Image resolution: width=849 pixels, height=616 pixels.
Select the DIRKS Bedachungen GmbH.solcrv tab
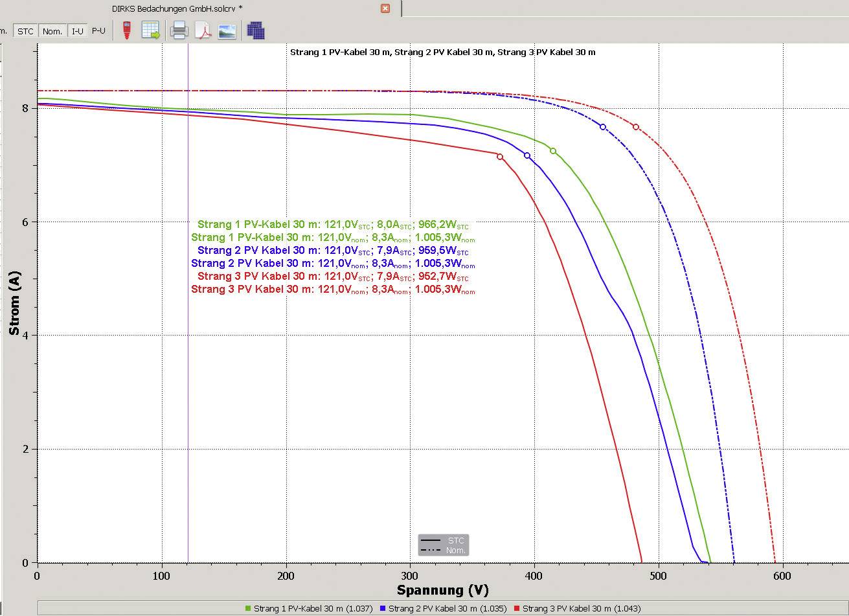pos(175,8)
